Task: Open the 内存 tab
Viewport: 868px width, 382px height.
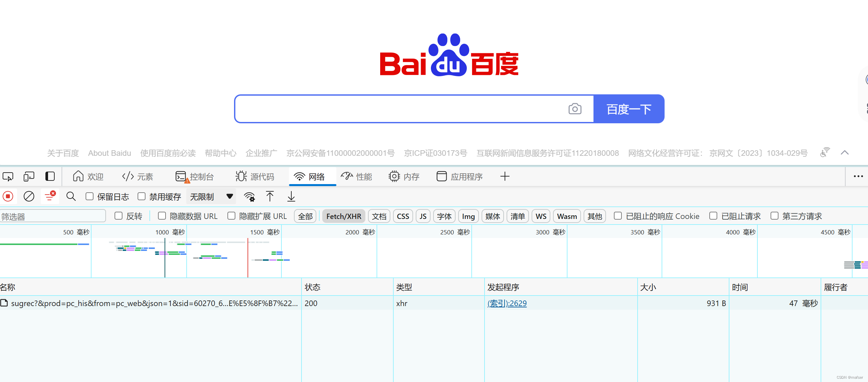Action: click(404, 176)
